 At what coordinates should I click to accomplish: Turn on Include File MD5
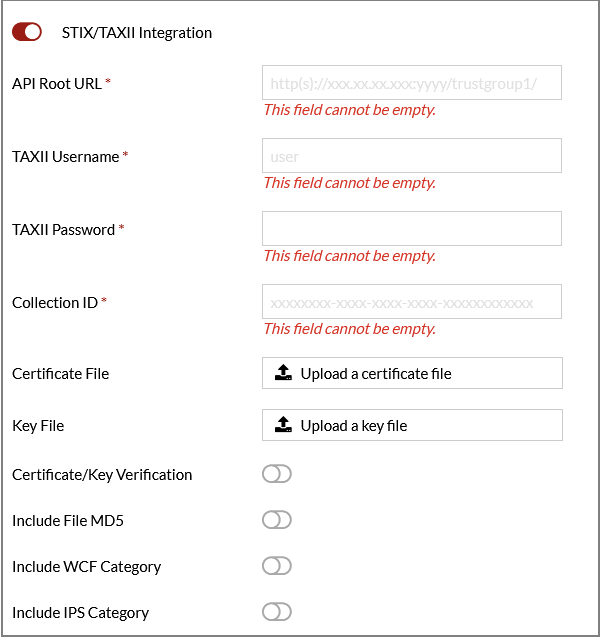coord(276,520)
